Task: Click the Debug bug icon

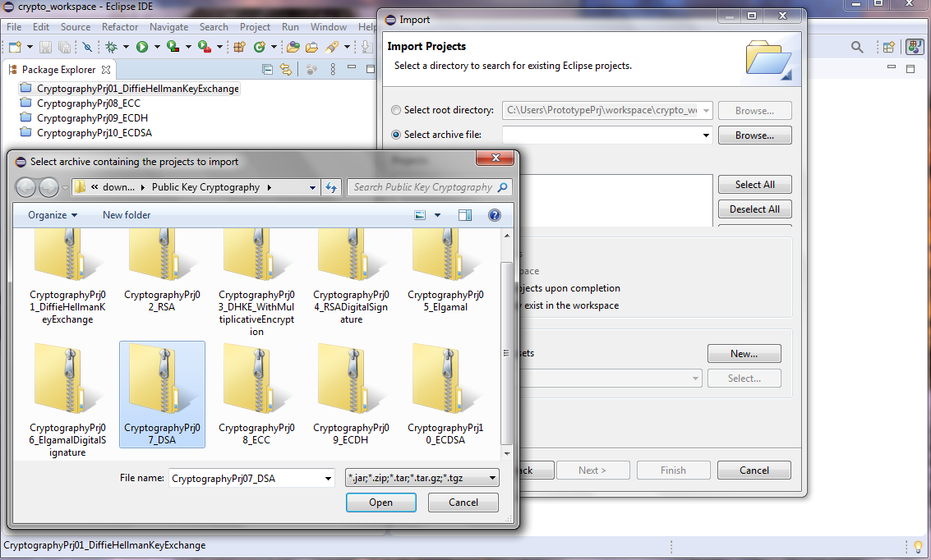Action: tap(111, 47)
